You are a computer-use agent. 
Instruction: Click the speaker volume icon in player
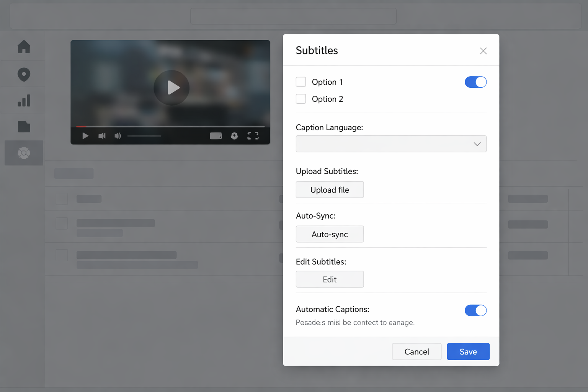[x=118, y=136]
